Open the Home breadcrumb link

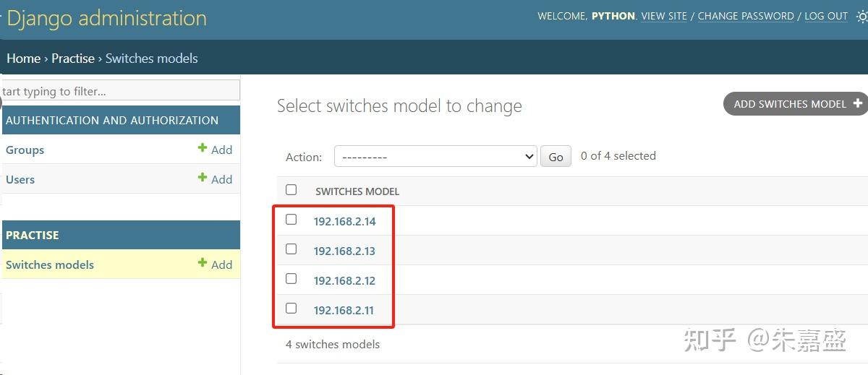(24, 59)
